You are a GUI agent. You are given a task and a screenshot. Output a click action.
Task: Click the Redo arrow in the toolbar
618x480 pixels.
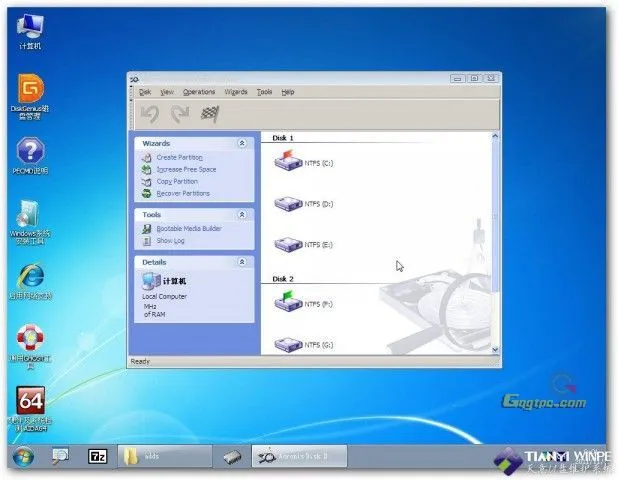[179, 113]
